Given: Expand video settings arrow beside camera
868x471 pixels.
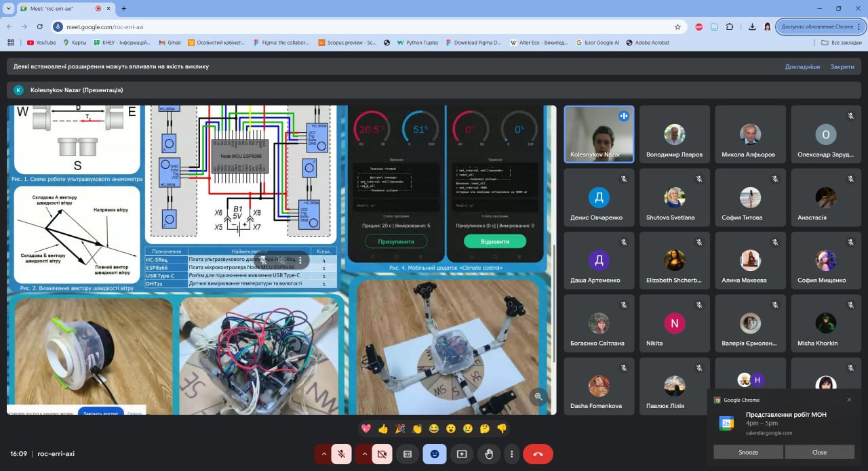Looking at the screenshot, I should click(x=364, y=454).
